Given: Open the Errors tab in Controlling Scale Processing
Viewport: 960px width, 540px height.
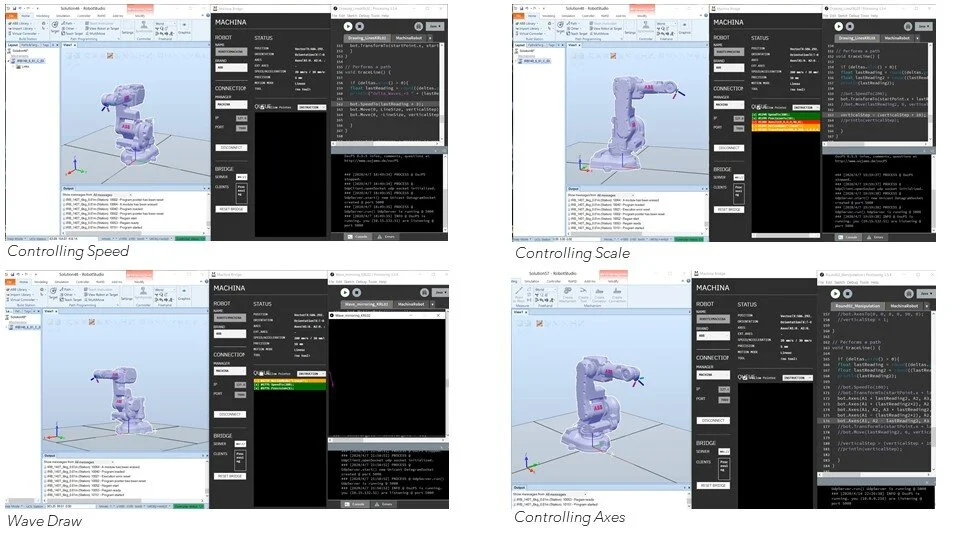Looking at the screenshot, I should [877, 237].
